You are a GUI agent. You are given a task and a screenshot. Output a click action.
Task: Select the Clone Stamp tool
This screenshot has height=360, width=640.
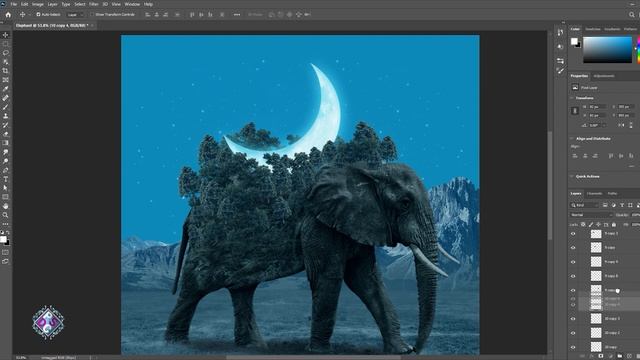click(x=5, y=116)
